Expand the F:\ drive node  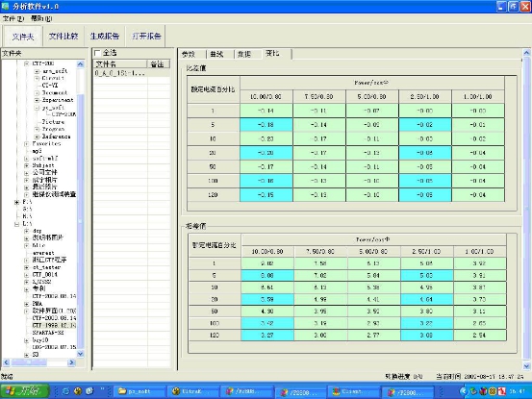[x=16, y=202]
